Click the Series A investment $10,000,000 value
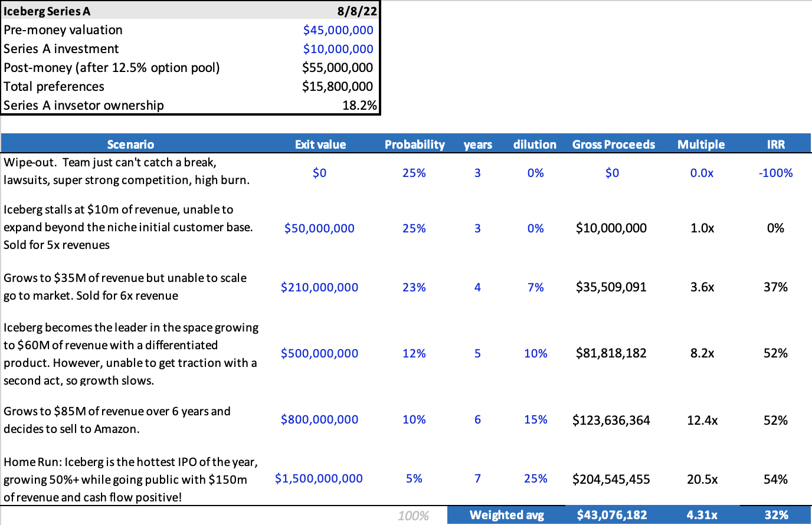The image size is (812, 525). coord(338,49)
